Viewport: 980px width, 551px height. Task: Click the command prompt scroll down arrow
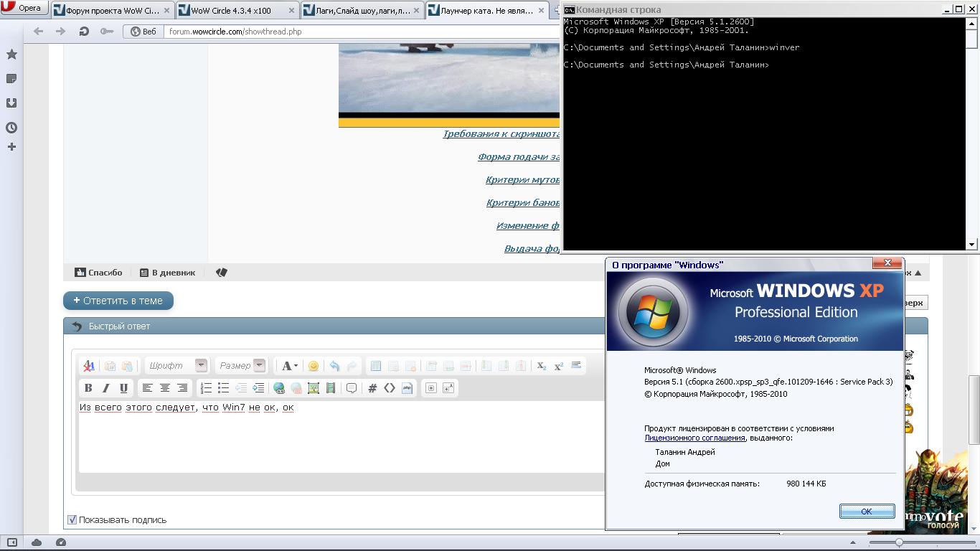(x=972, y=245)
